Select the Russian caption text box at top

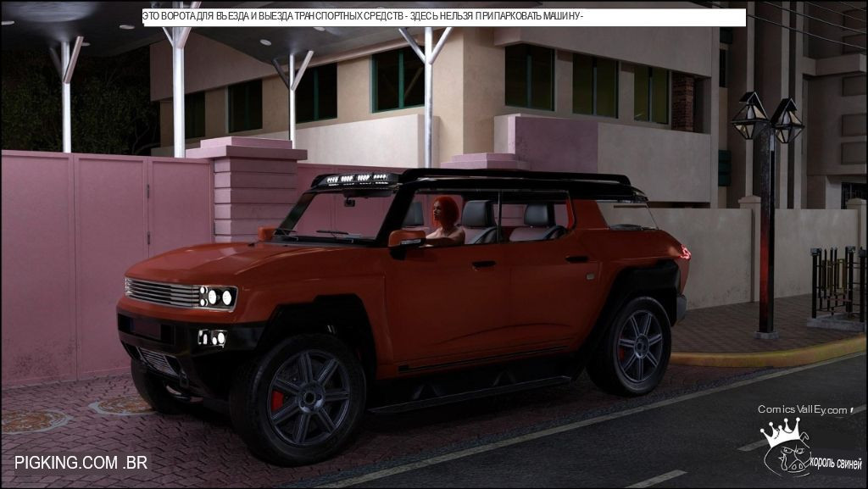click(444, 17)
